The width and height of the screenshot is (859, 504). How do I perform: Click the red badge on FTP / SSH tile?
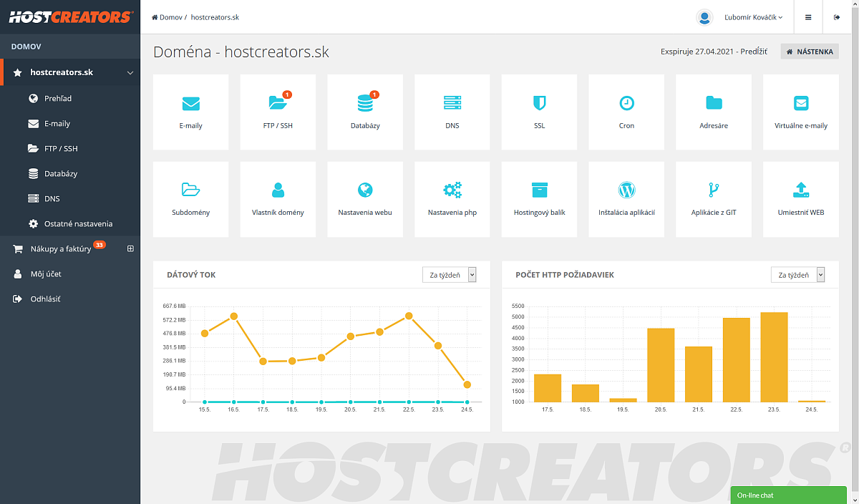288,94
